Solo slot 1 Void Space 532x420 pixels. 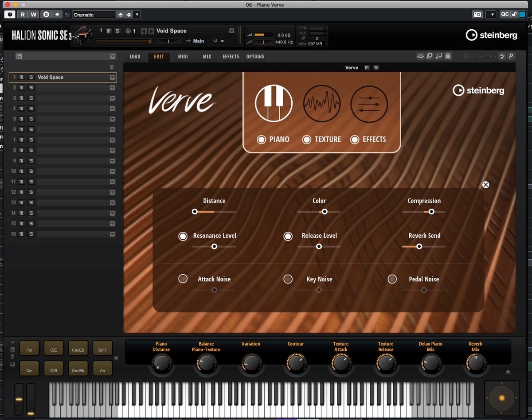tap(31, 77)
